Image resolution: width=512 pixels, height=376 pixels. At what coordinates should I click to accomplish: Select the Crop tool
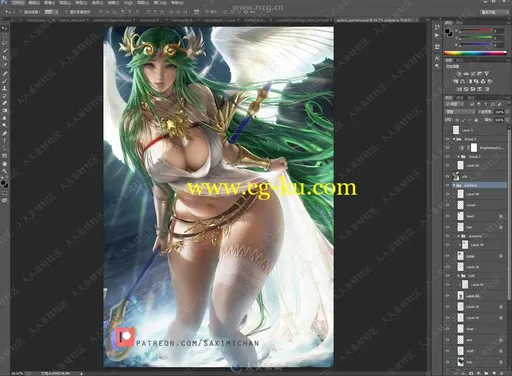tap(5, 58)
